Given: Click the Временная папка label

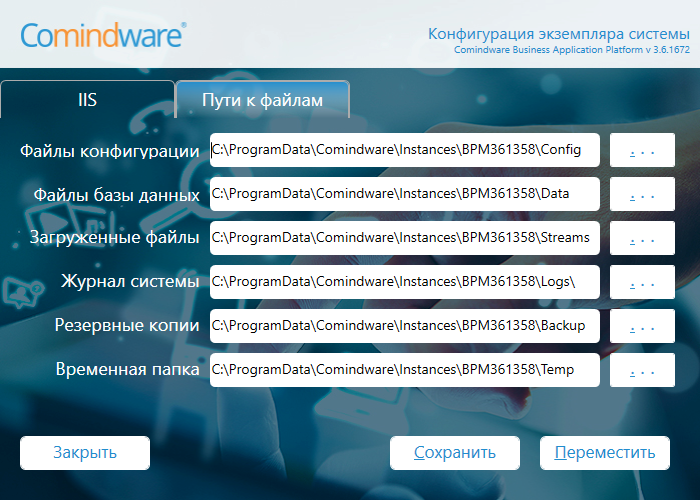Looking at the screenshot, I should (128, 369).
